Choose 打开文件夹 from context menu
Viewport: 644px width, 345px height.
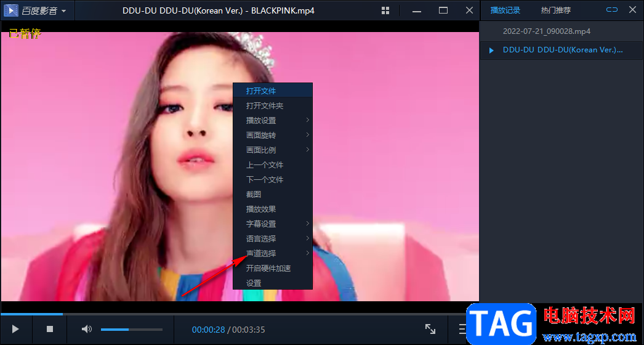(x=273, y=106)
